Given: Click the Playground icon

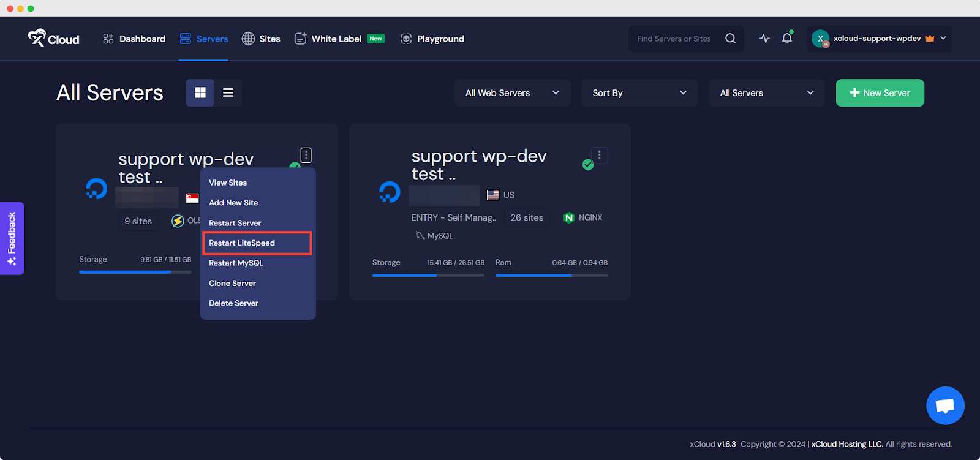Looking at the screenshot, I should click(406, 39).
